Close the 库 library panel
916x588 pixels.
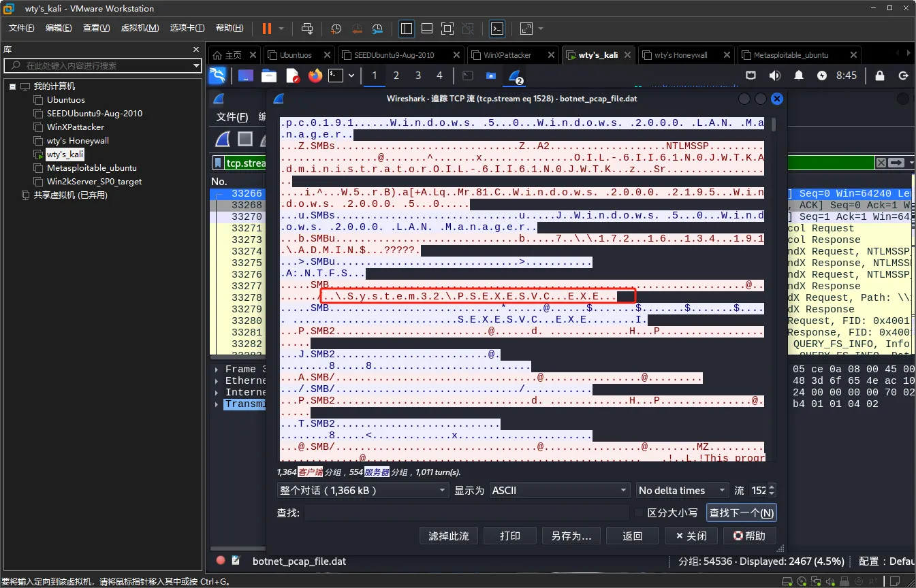[x=197, y=50]
